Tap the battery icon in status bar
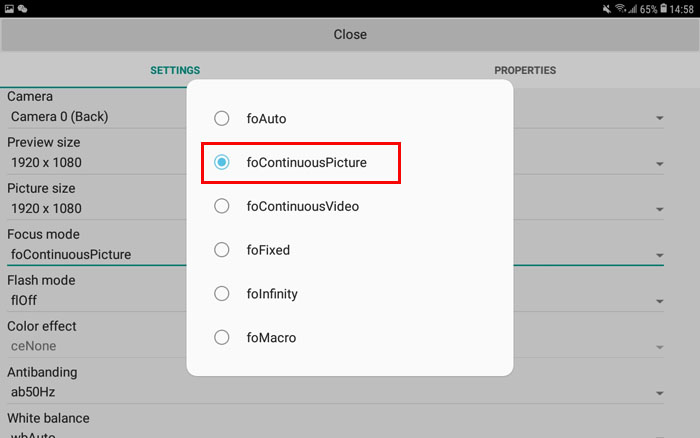This screenshot has width=700, height=438. pyautogui.click(x=663, y=8)
